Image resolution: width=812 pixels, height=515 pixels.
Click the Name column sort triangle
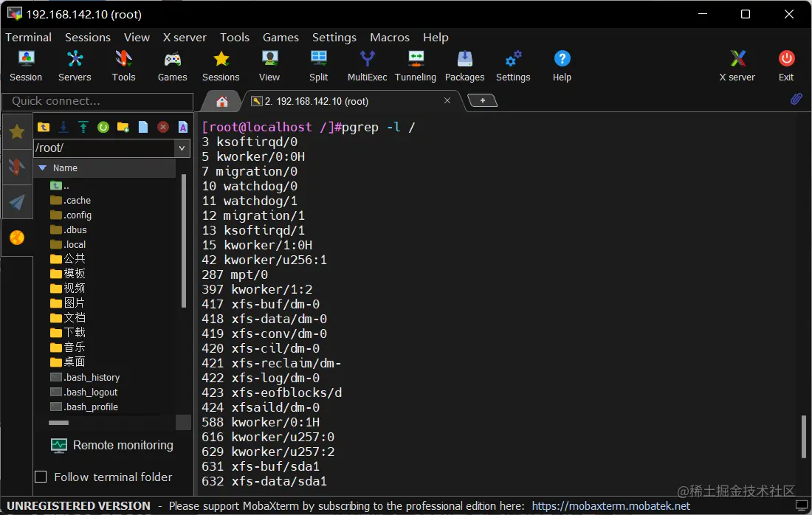(43, 167)
